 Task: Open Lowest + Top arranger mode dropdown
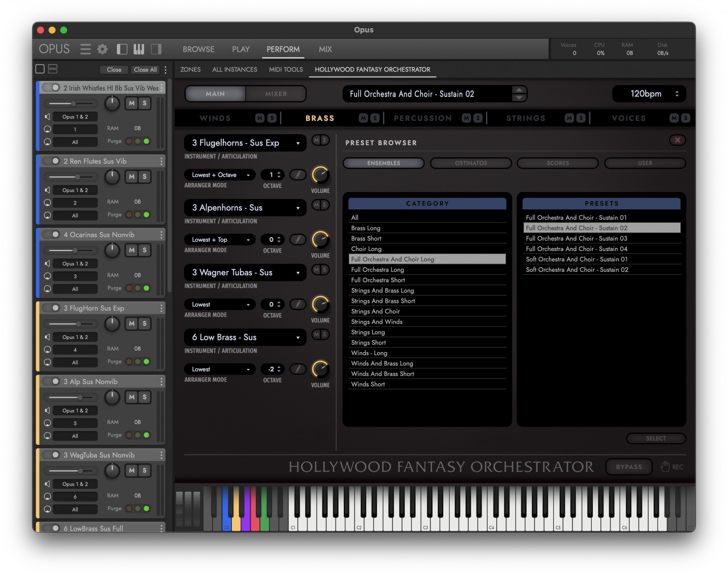220,239
